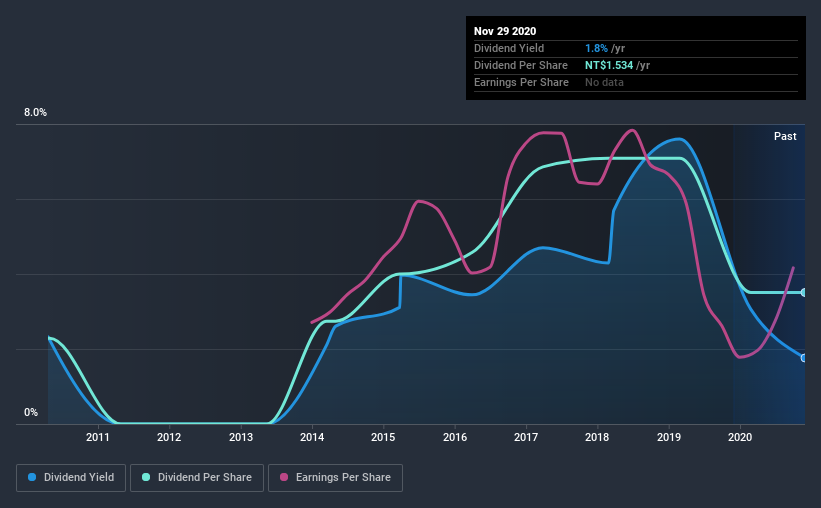Viewport: 821px width, 508px height.
Task: Select the 2017 label on the x-axis
Action: pyautogui.click(x=526, y=437)
